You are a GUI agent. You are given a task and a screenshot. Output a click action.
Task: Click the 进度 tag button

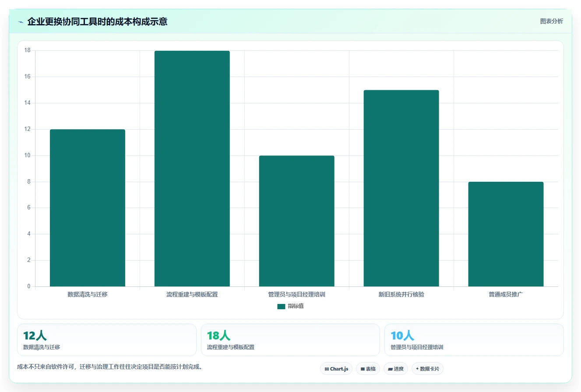tap(396, 369)
